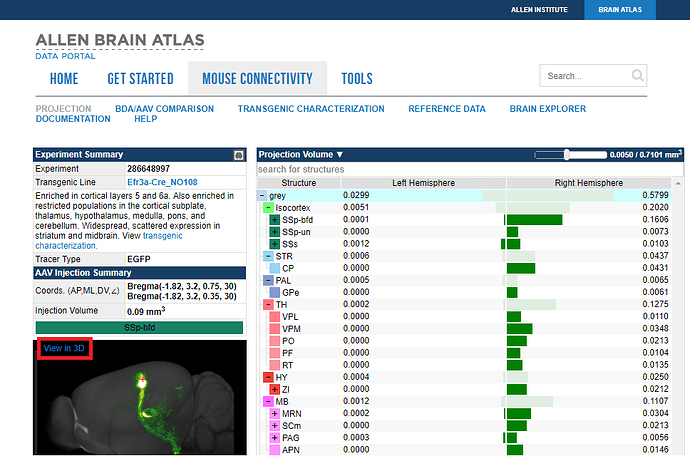Click the green SSp-bfd injection bar

[139, 327]
